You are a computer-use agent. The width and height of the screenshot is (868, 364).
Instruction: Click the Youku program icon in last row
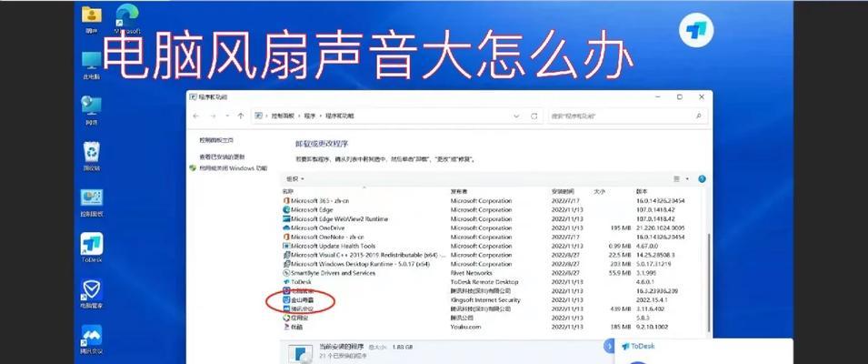[286, 327]
